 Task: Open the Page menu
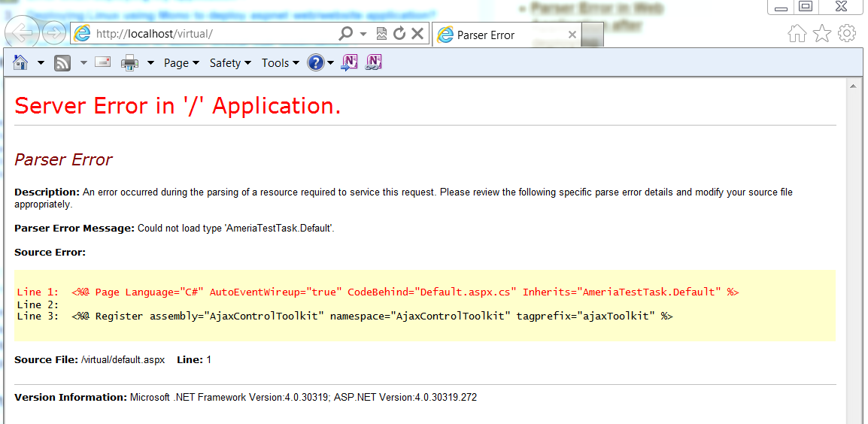tap(181, 63)
